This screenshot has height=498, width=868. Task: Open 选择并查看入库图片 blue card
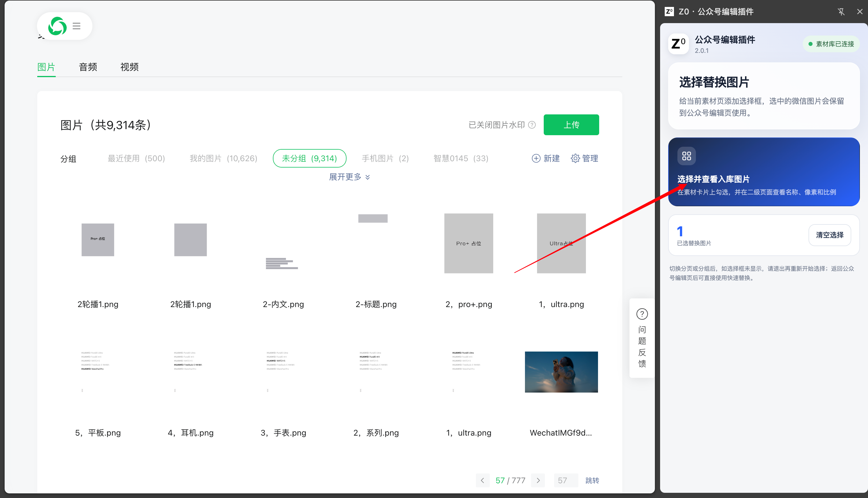764,172
